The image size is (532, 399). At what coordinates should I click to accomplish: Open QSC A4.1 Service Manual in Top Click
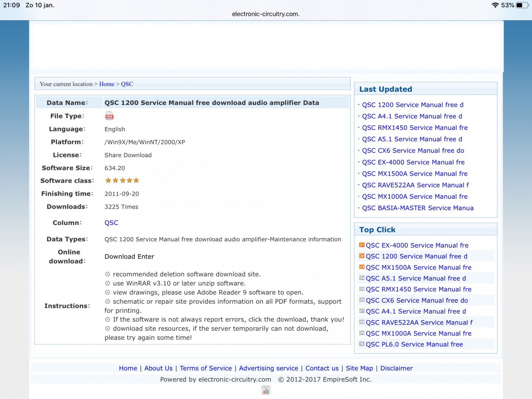(416, 311)
